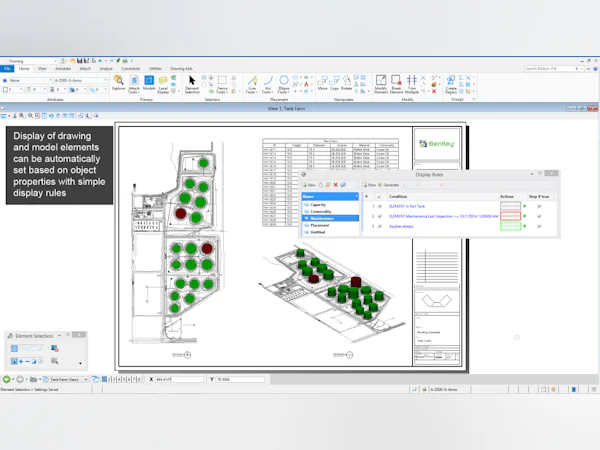Open the File tab
Screen dimensions: 600x450
point(7,69)
